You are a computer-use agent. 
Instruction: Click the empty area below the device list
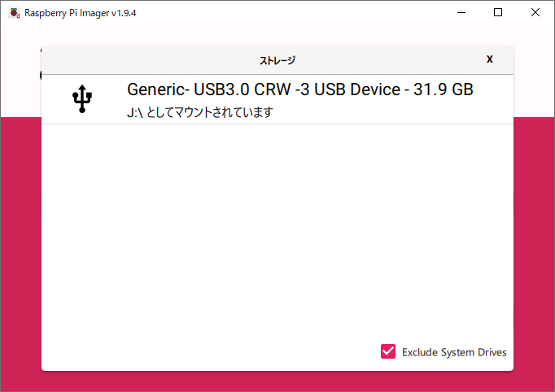(277, 230)
